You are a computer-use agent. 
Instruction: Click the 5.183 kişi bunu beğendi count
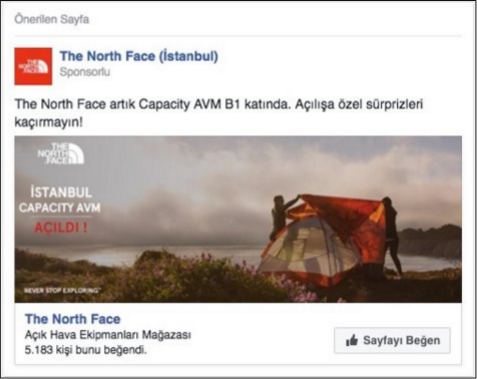point(86,350)
